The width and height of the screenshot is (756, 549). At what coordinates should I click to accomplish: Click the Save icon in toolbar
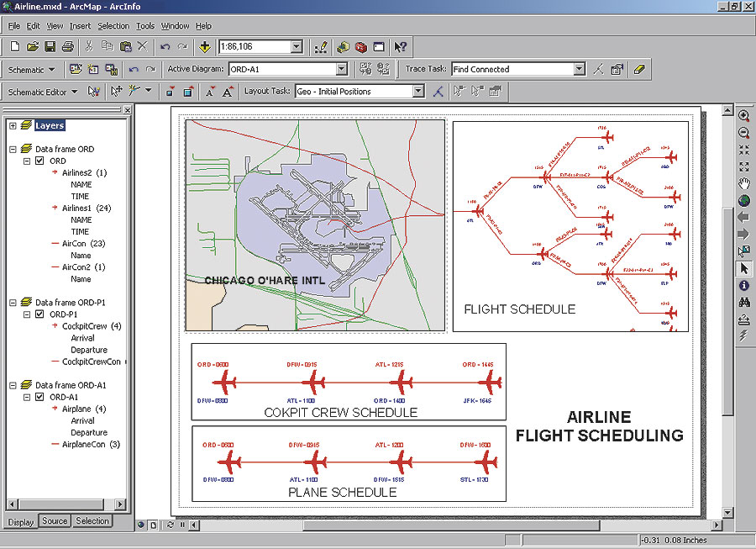click(50, 47)
